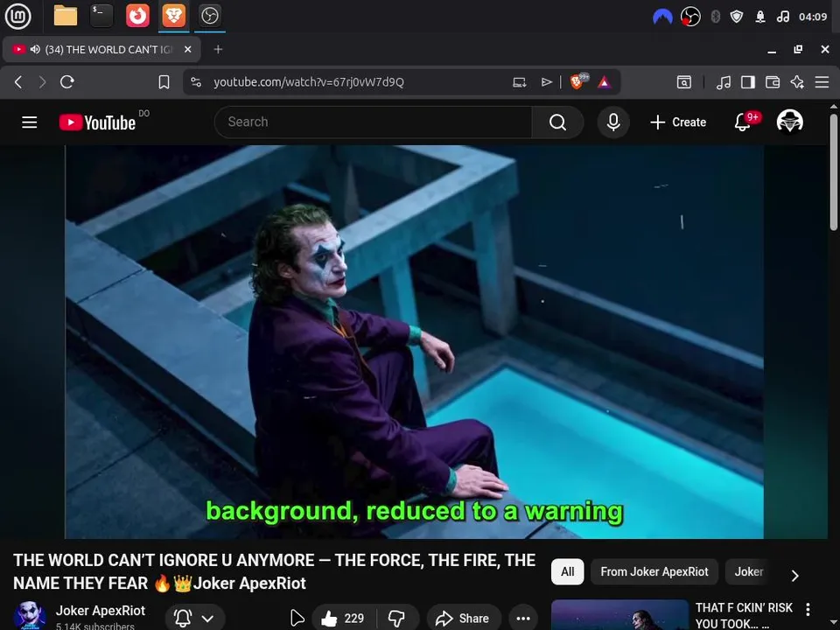Like the video with 229 likes

343,619
